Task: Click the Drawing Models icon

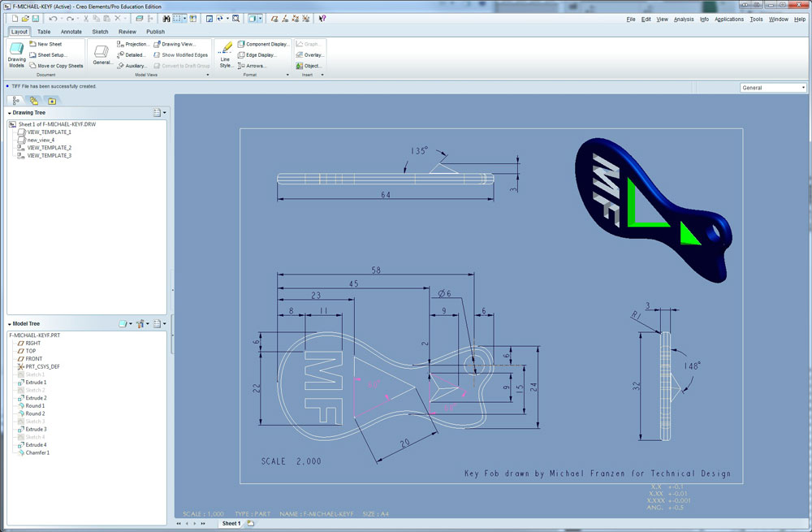Action: coord(16,55)
